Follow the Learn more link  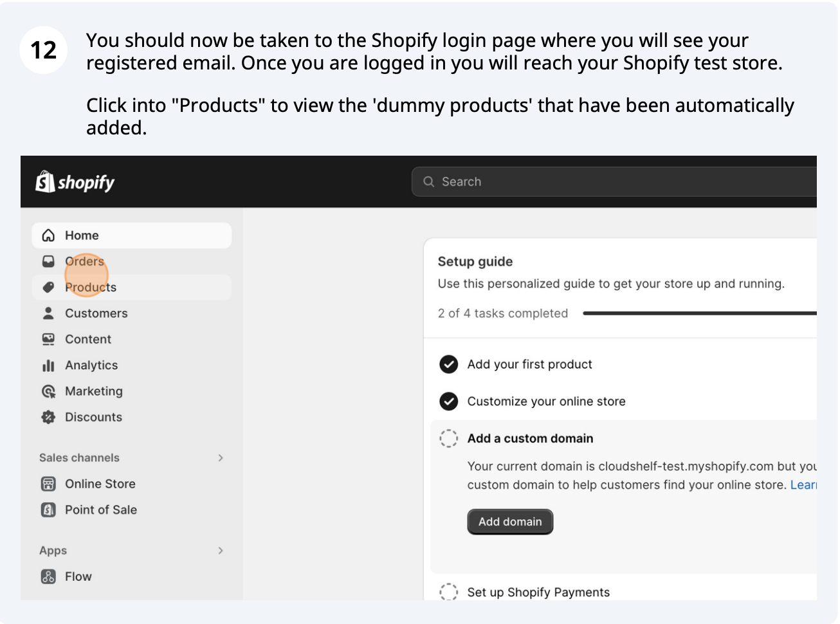tap(803, 485)
